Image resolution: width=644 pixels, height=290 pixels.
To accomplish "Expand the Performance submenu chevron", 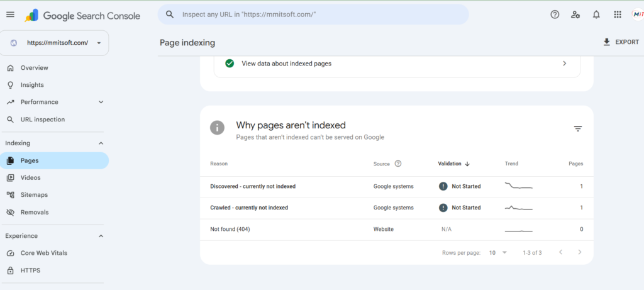I will [101, 102].
